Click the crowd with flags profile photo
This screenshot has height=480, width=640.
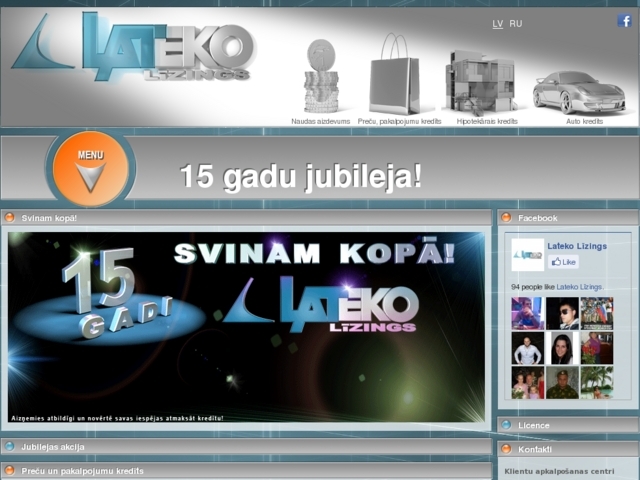597,313
